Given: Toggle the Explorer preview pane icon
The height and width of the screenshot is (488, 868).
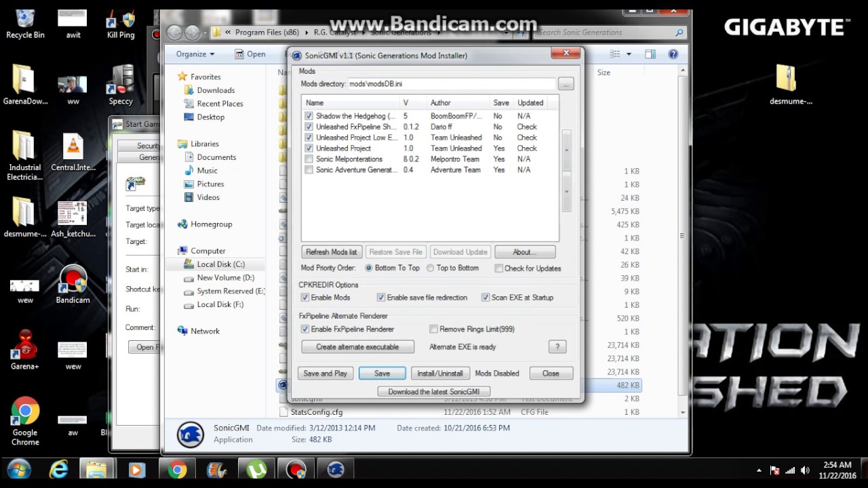Looking at the screenshot, I should 650,54.
